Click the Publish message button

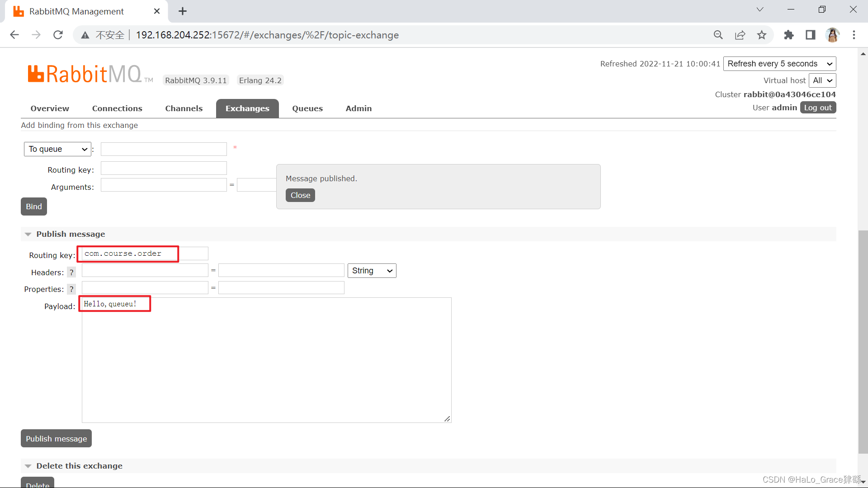(x=56, y=439)
